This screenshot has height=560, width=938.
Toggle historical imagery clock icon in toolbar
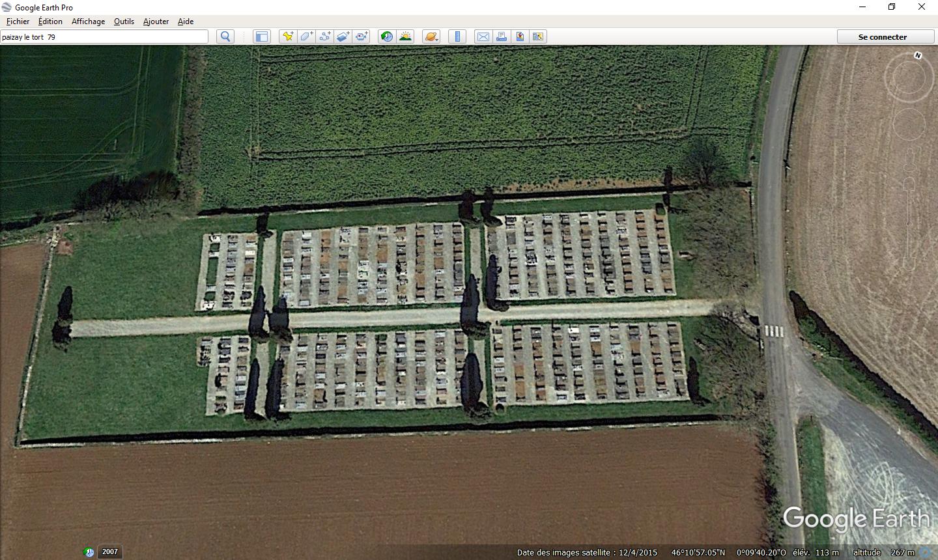(387, 36)
